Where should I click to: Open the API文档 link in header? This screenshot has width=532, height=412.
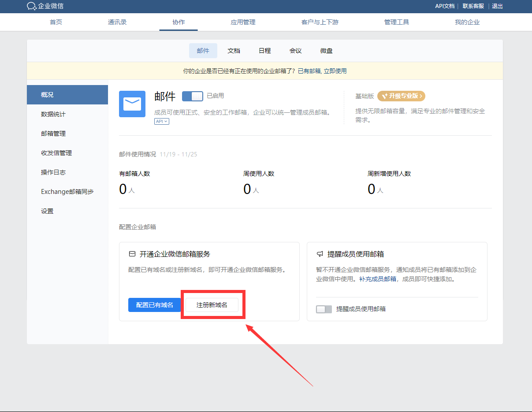445,6
